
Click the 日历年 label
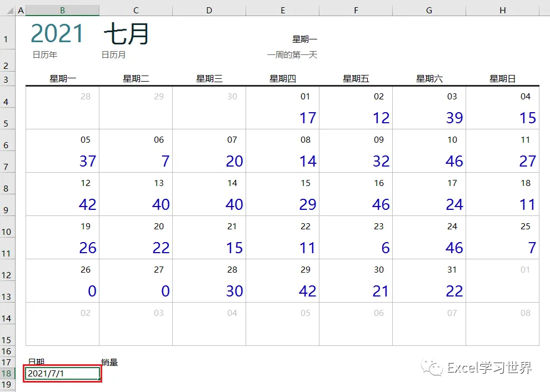[44, 55]
